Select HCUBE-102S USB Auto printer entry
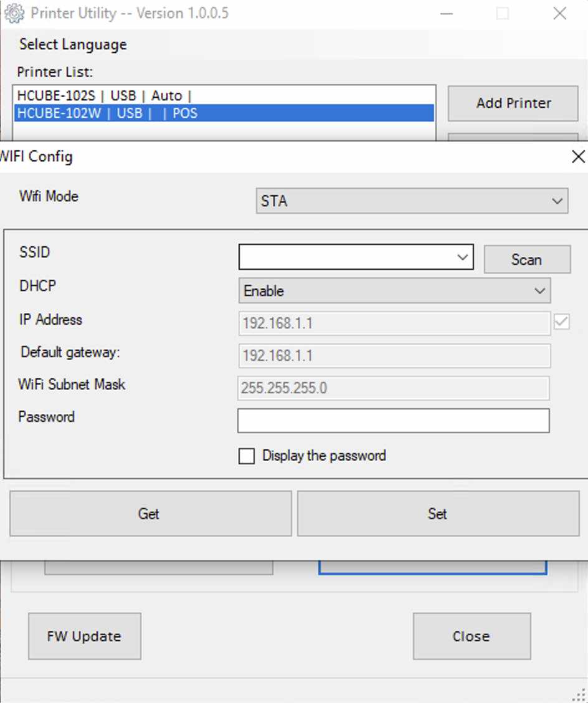This screenshot has height=703, width=588. 224,95
